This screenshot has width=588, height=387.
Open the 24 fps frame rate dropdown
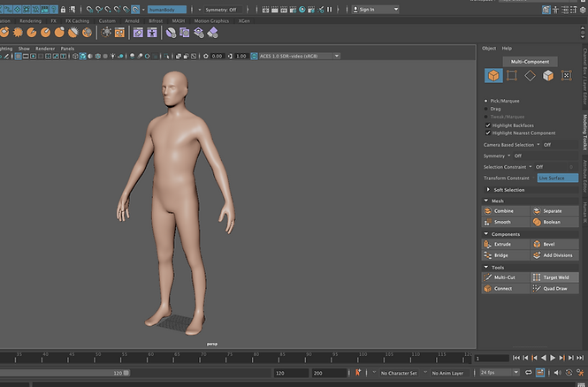[500, 372]
